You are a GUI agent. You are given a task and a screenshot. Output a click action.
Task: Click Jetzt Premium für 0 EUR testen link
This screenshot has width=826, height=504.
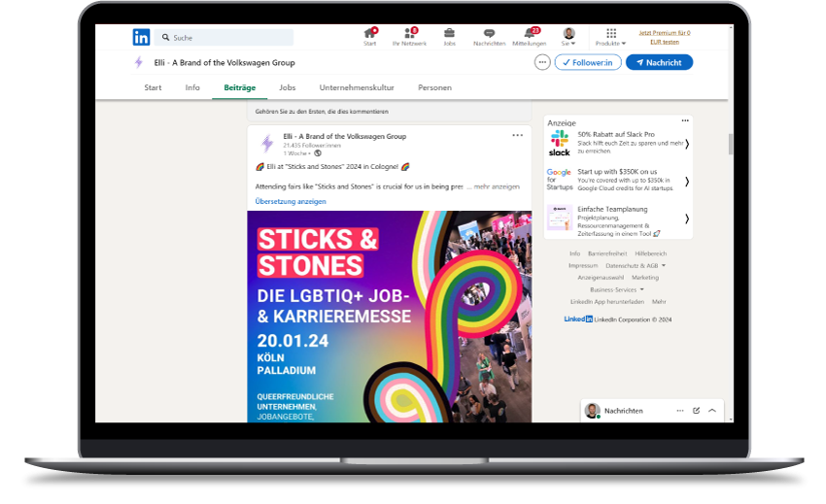pos(665,37)
